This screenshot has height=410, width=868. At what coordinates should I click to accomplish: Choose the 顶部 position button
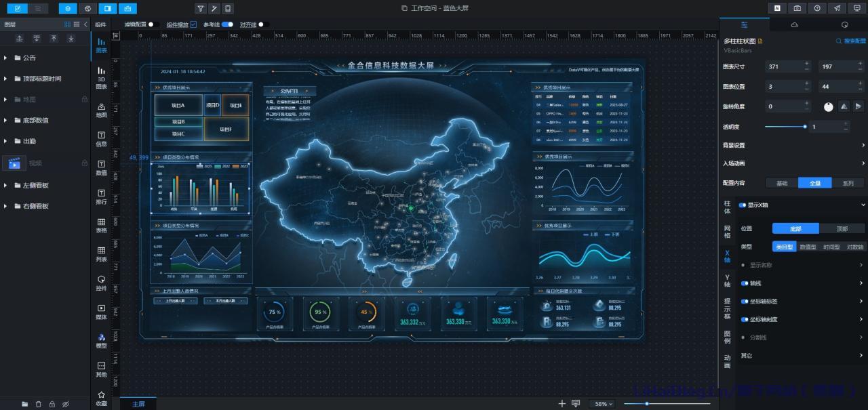(x=842, y=228)
